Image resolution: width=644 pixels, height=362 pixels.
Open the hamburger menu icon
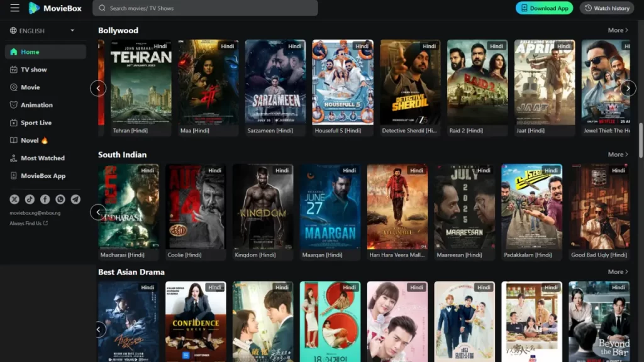click(15, 8)
